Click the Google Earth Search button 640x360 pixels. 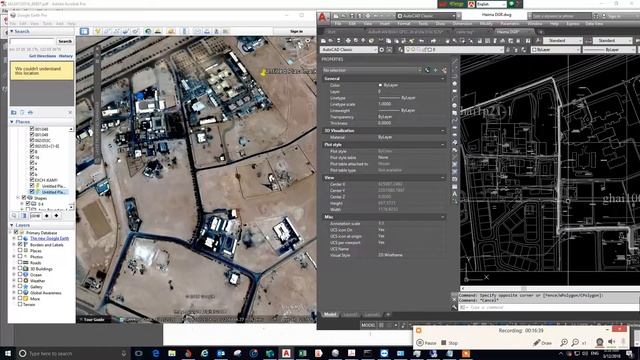tap(65, 41)
